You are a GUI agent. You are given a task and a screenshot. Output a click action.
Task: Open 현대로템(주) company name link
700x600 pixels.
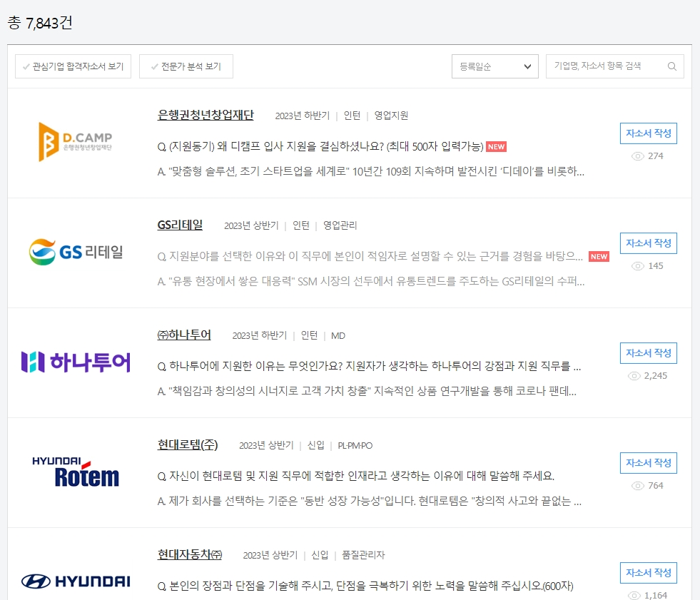click(x=188, y=444)
